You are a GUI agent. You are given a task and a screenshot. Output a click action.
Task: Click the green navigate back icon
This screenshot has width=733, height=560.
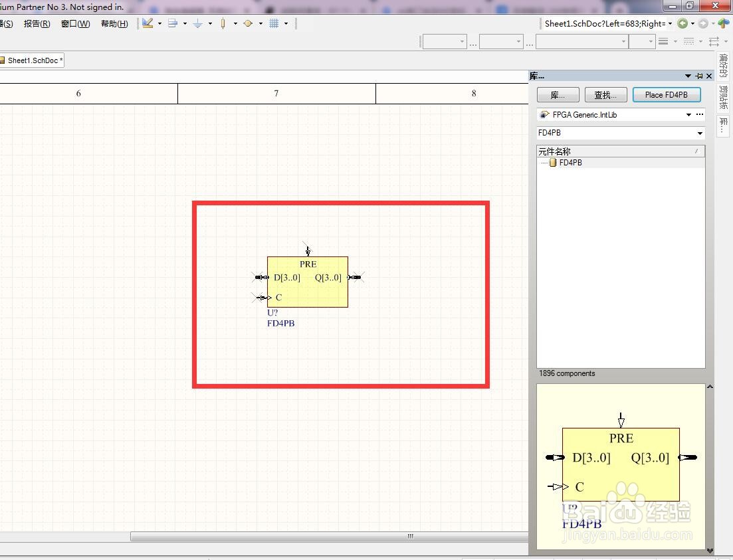point(682,23)
